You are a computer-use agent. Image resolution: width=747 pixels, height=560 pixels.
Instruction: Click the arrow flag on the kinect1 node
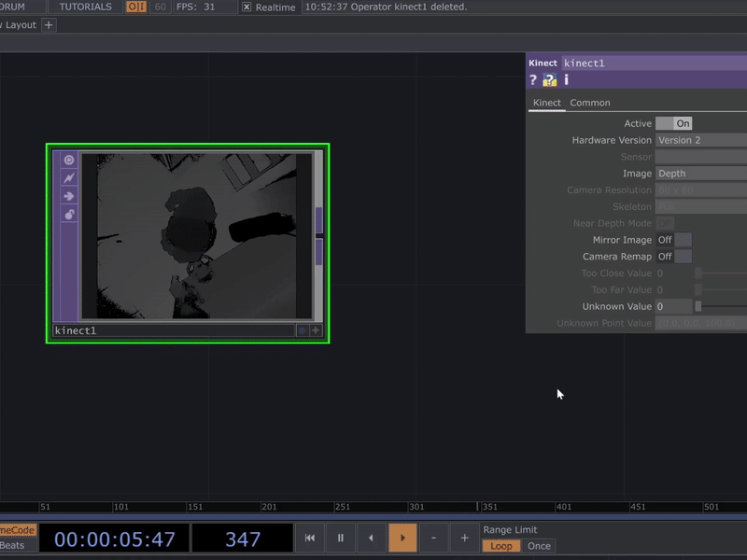(69, 196)
